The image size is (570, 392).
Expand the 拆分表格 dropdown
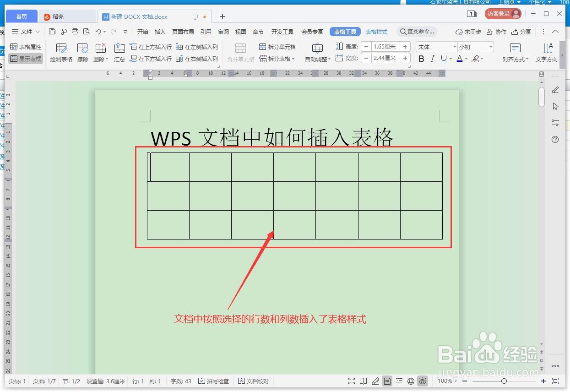tap(277, 59)
